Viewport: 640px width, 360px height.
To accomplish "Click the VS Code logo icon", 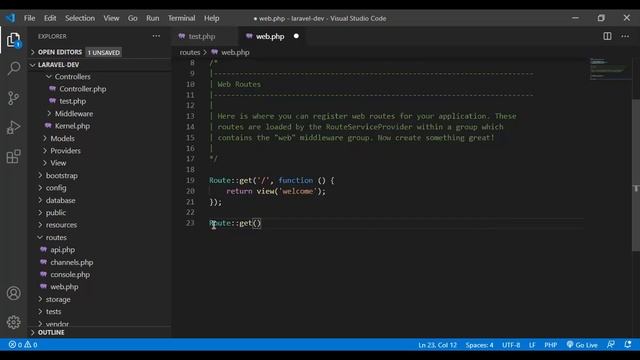I will [10, 18].
